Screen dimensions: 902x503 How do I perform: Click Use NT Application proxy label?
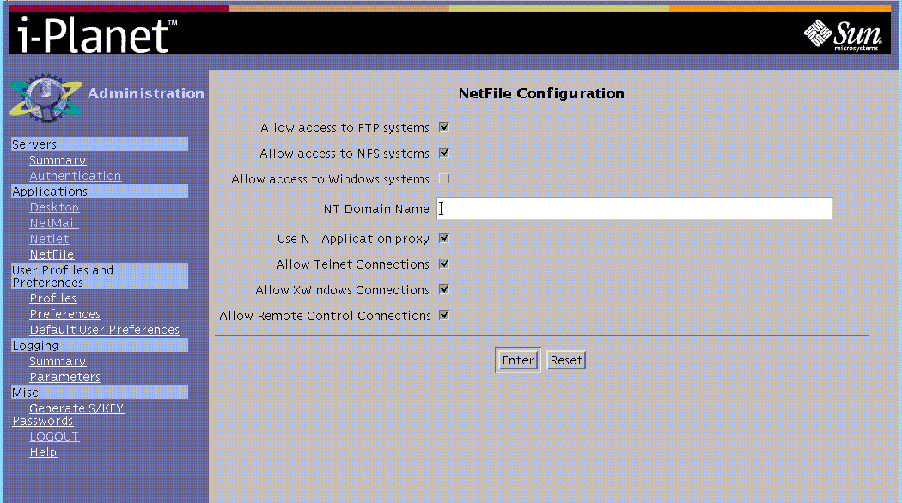click(x=353, y=238)
